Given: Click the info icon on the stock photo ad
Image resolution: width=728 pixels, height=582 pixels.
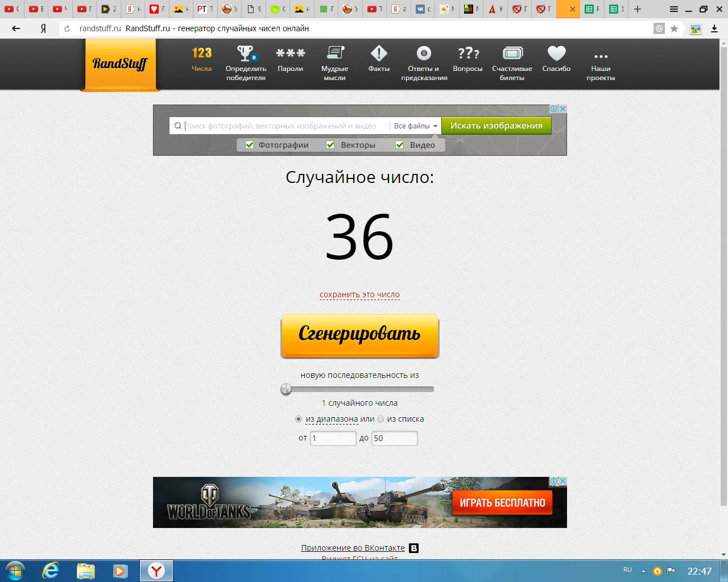Looking at the screenshot, I should click(x=553, y=109).
